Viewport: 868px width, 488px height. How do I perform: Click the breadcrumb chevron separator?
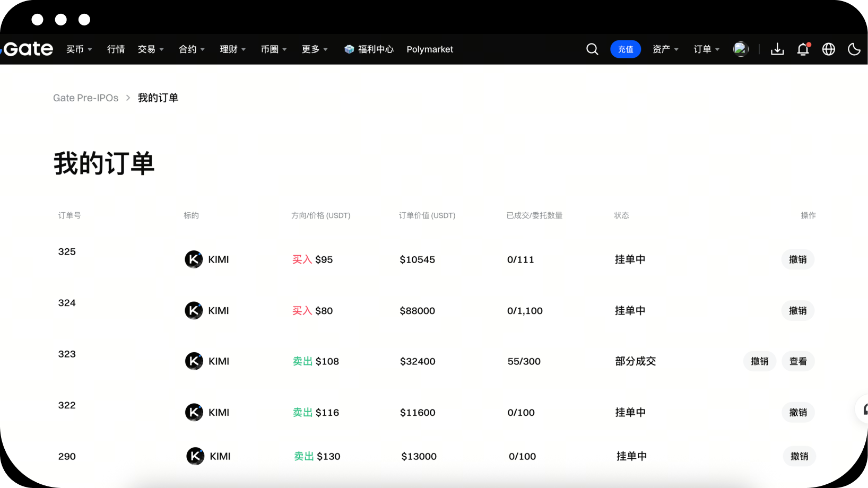[x=128, y=98]
